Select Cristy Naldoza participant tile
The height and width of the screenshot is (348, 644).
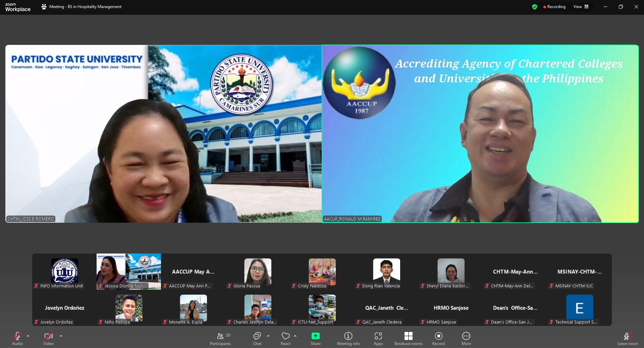point(322,272)
